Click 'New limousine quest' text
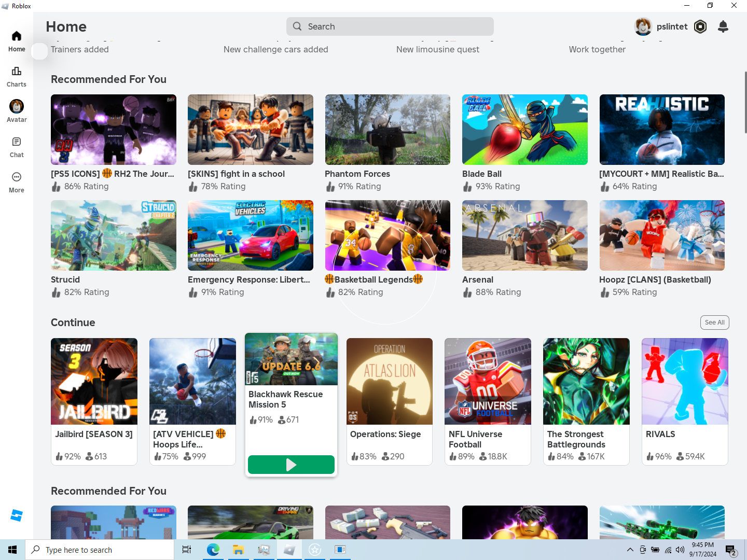Screen dimensions: 747x560 point(438,49)
